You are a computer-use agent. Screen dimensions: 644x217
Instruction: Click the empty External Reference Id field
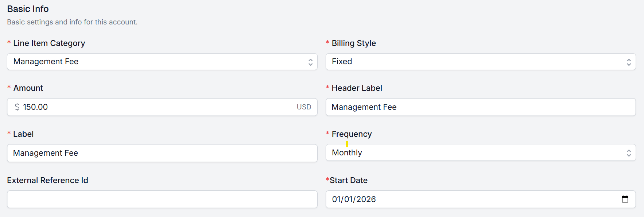[x=162, y=199]
